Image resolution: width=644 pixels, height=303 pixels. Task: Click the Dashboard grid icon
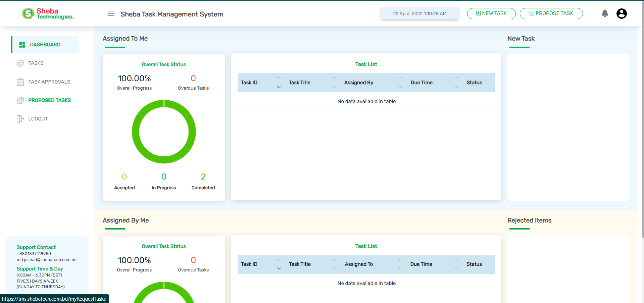tap(22, 45)
